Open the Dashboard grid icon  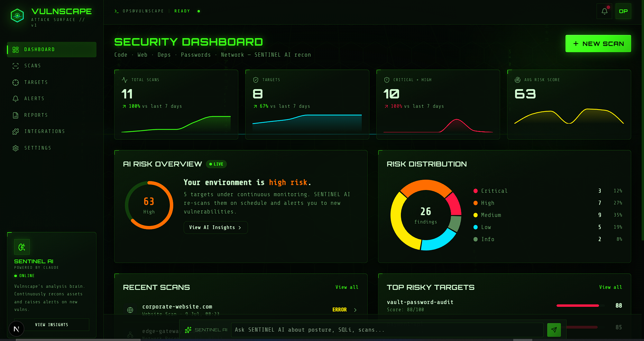coord(16,50)
